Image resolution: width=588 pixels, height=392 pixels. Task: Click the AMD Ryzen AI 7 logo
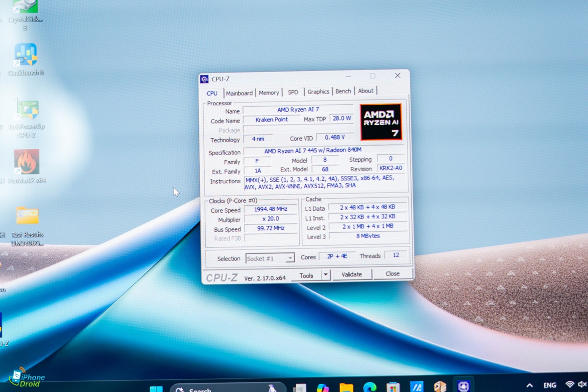click(381, 122)
